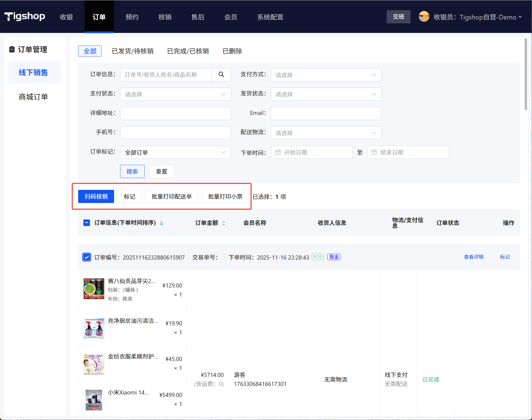Expand the 订单标记 全部订单 dropdown
This screenshot has height=420, width=532.
(176, 152)
